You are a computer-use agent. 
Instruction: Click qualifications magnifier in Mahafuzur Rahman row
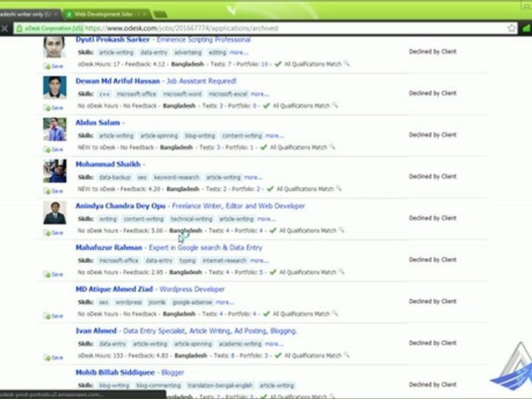coord(341,272)
